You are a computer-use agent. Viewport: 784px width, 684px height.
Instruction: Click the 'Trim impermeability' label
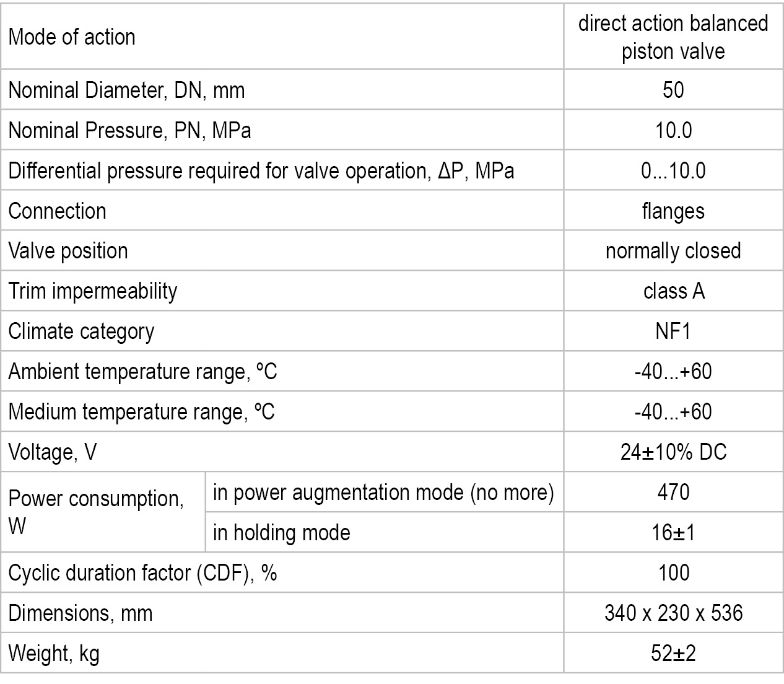[93, 291]
